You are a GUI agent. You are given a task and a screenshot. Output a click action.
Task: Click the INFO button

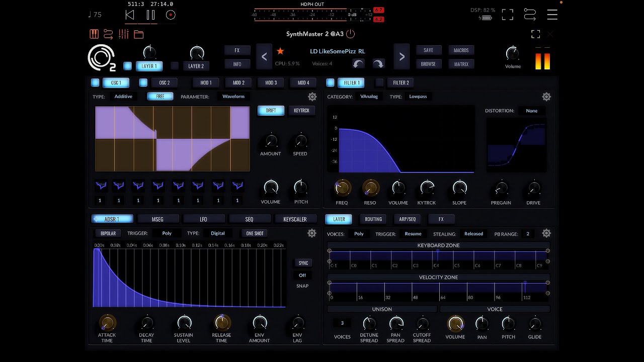(x=237, y=64)
